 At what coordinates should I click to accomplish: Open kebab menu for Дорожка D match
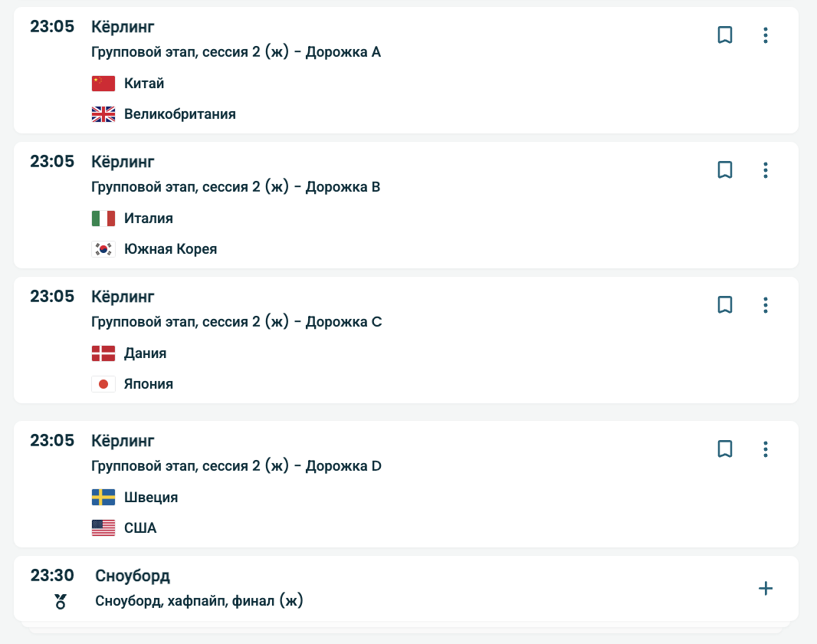tap(766, 449)
